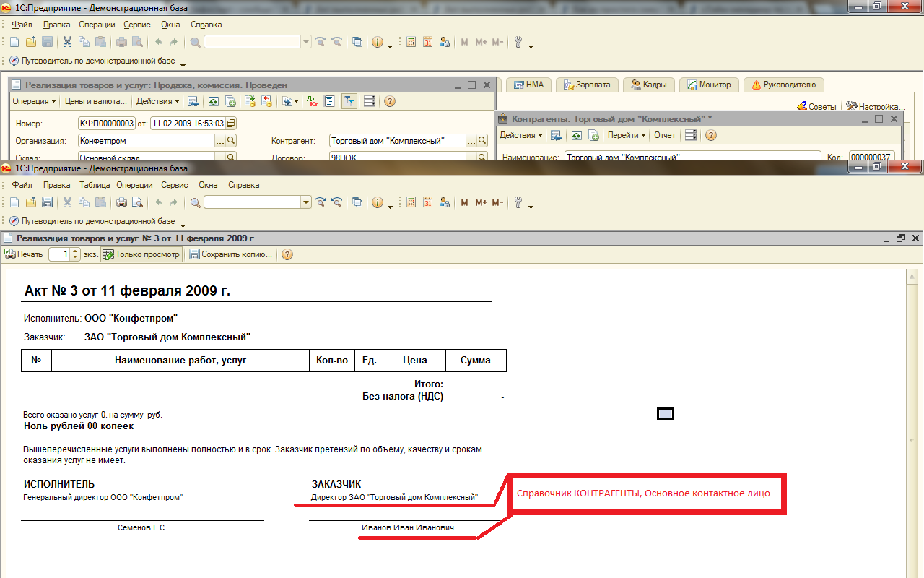This screenshot has height=578, width=924.
Task: Click help icon in sales document toolbar
Action: [389, 101]
